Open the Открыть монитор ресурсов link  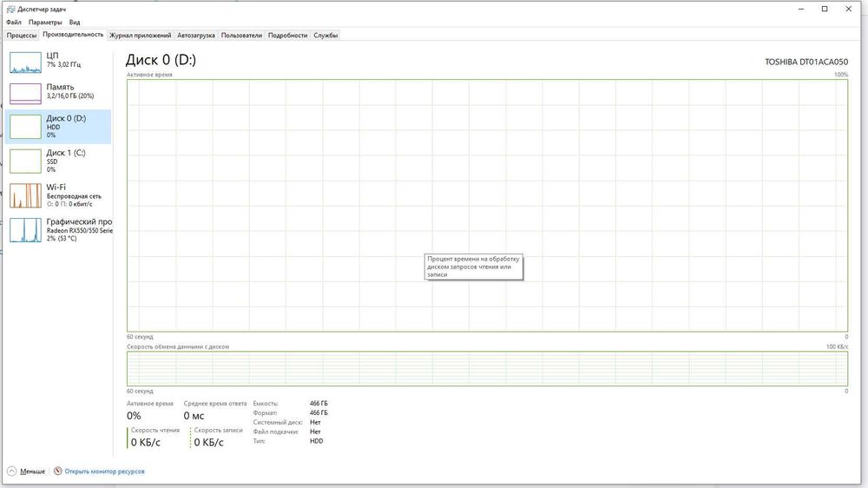tap(105, 472)
